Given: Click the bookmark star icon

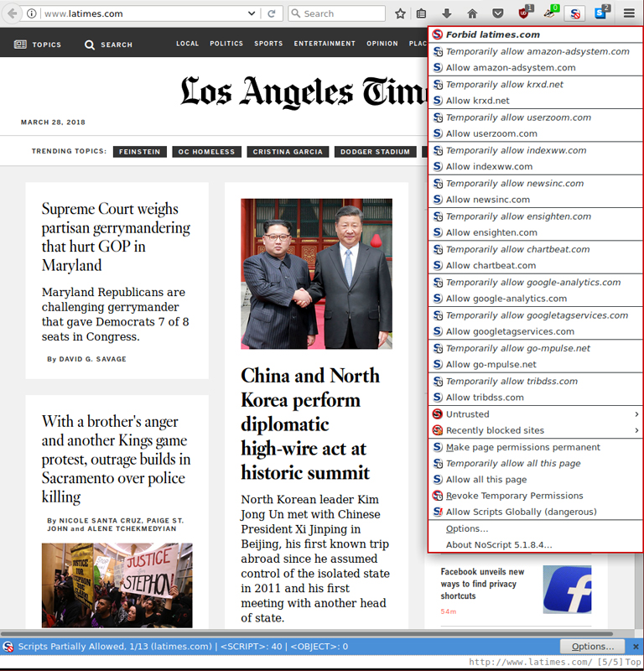Looking at the screenshot, I should [x=400, y=13].
